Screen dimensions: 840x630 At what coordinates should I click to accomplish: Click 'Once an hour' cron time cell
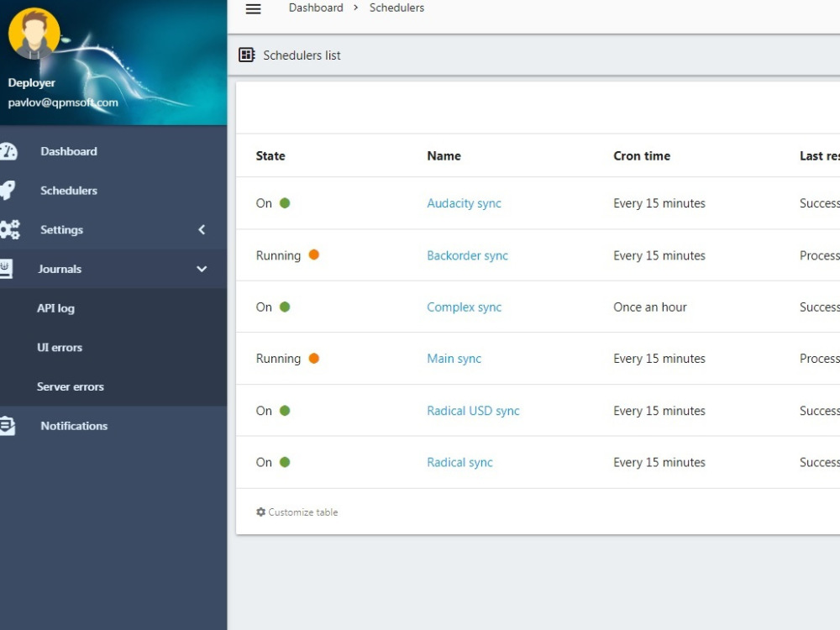[x=650, y=307]
